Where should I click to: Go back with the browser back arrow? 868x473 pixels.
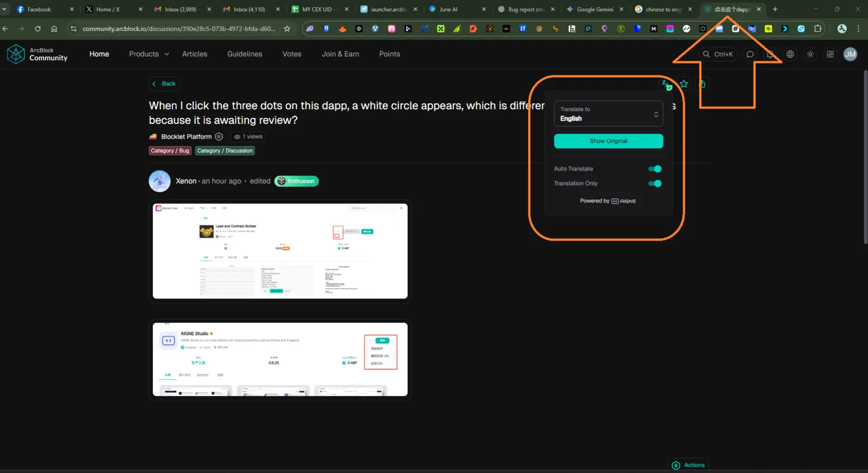(5, 29)
